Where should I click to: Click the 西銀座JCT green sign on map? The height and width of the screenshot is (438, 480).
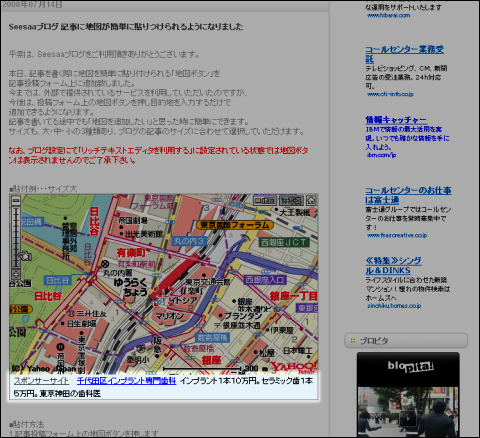(284, 242)
